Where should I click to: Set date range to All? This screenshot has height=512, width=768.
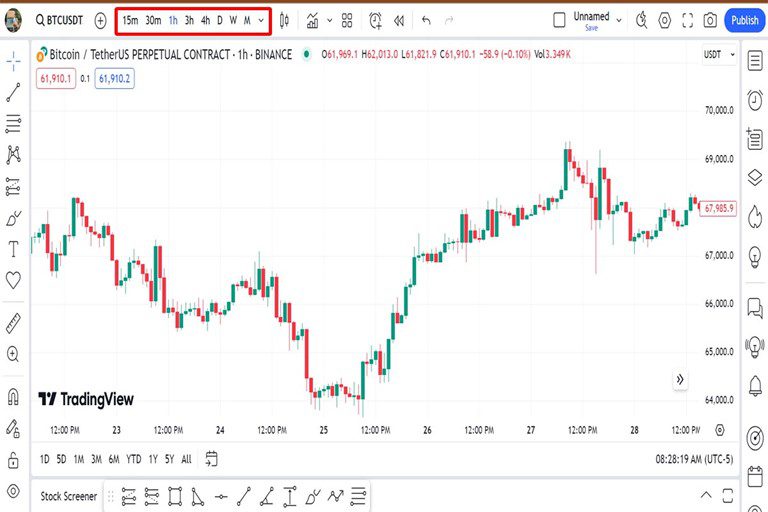[187, 459]
